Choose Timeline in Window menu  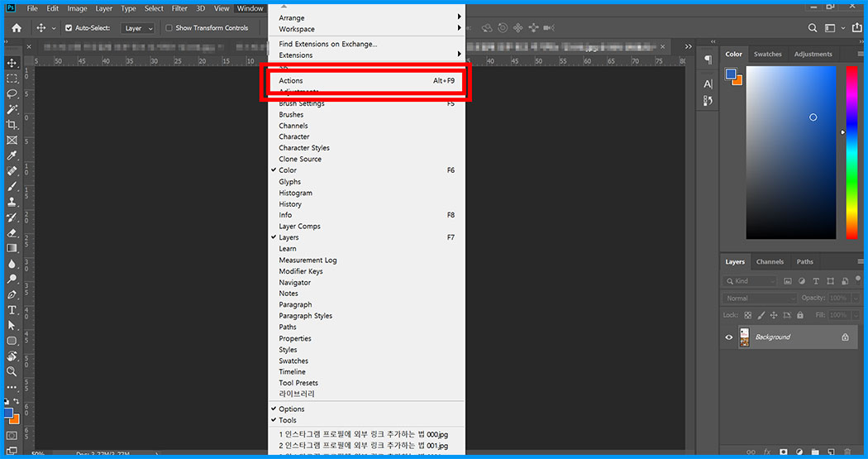[x=366, y=371]
